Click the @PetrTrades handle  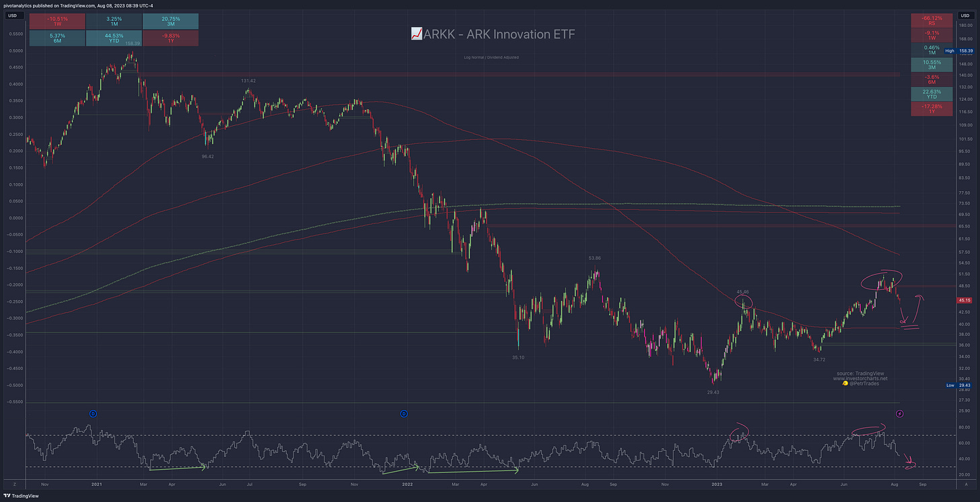click(864, 384)
